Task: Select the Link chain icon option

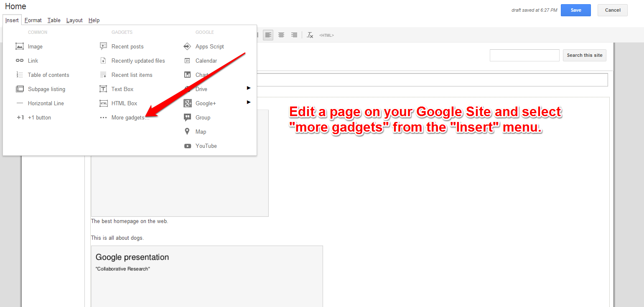Action: coord(20,61)
